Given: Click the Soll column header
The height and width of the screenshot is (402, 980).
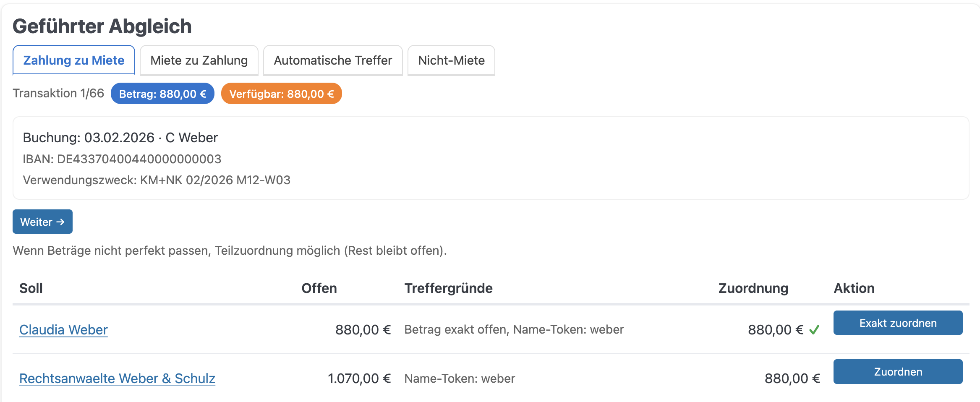Looking at the screenshot, I should [31, 288].
